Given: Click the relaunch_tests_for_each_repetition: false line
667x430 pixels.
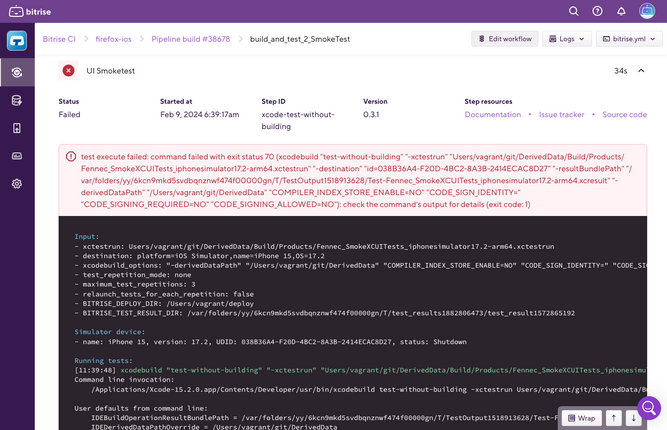Looking at the screenshot, I should coord(164,294).
